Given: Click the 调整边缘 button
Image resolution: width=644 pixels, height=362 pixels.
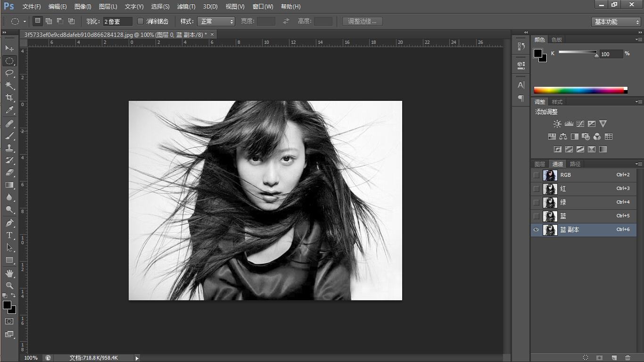Looking at the screenshot, I should point(362,21).
